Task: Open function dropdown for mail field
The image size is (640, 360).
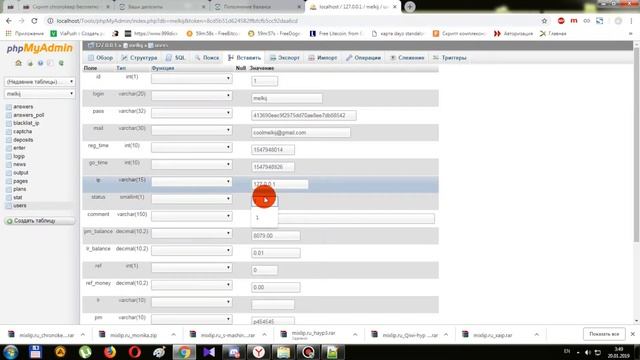Action: click(x=191, y=130)
